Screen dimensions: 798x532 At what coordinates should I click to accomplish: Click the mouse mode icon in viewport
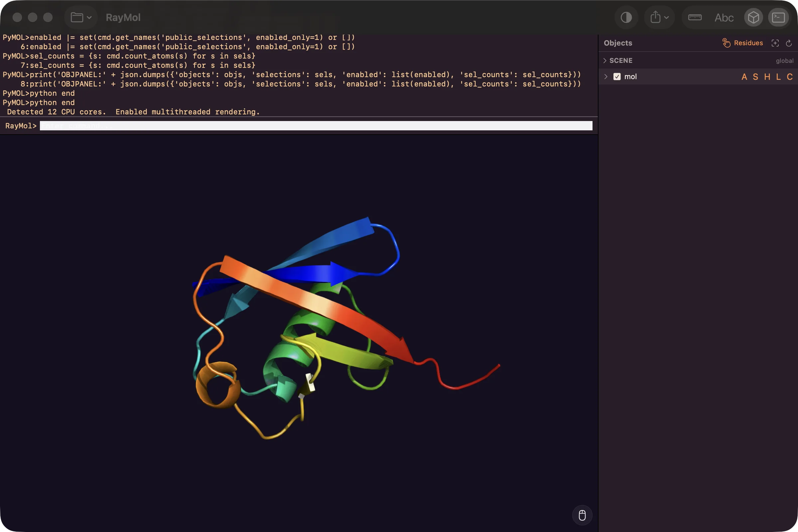(582, 515)
